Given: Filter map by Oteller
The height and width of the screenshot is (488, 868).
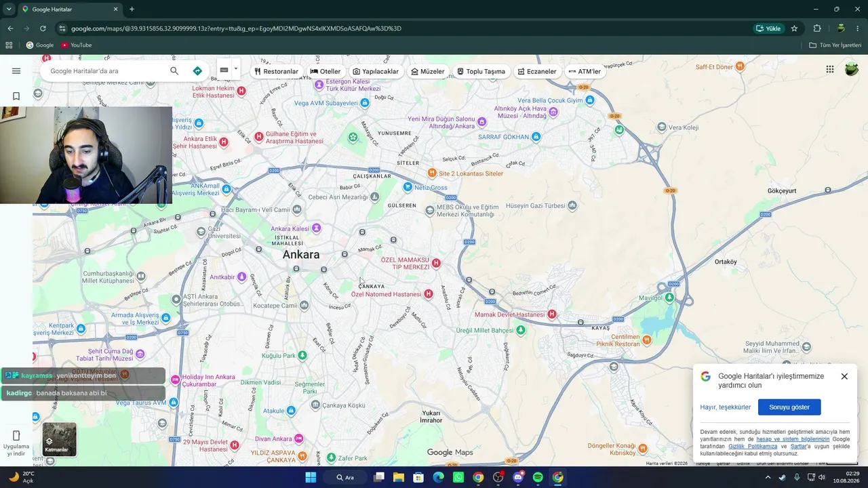Looking at the screenshot, I should (325, 71).
